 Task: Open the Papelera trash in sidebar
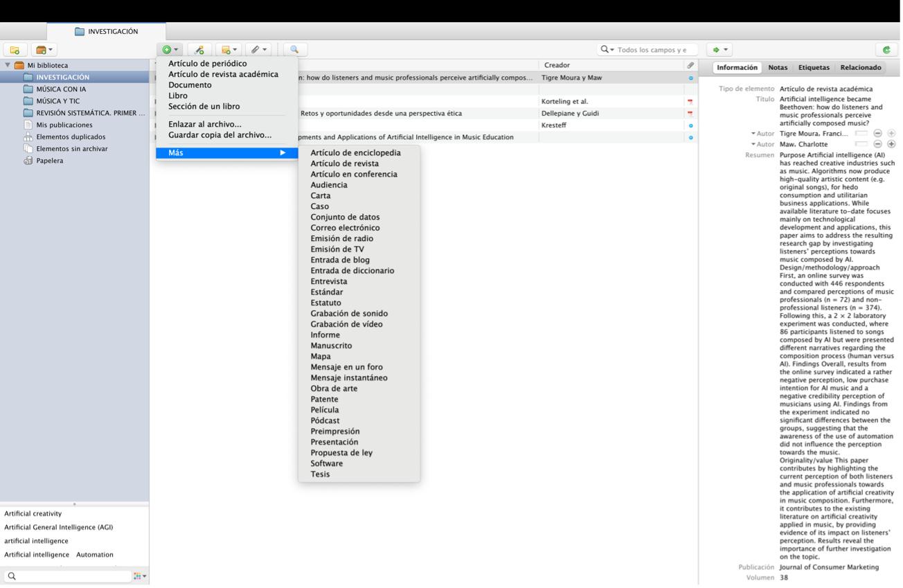tap(49, 161)
